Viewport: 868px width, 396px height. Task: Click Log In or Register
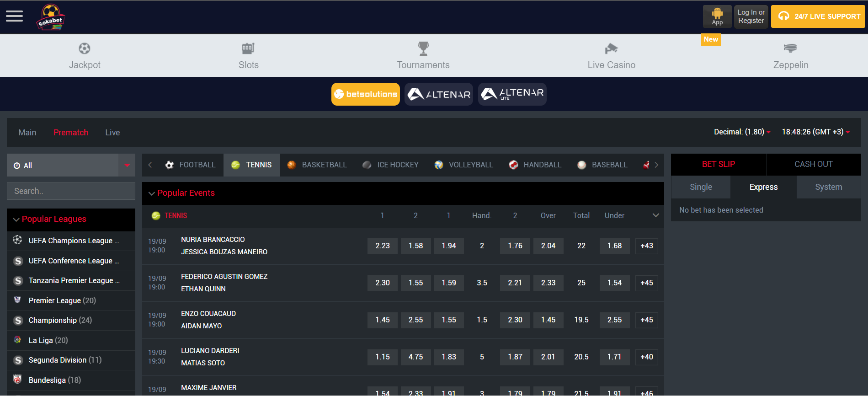pyautogui.click(x=751, y=16)
